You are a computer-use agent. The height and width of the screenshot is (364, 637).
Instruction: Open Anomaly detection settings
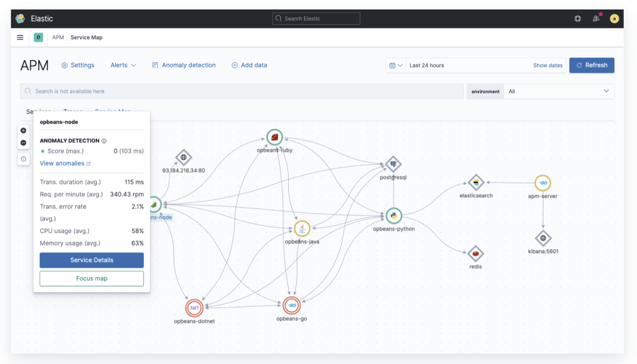(x=184, y=65)
